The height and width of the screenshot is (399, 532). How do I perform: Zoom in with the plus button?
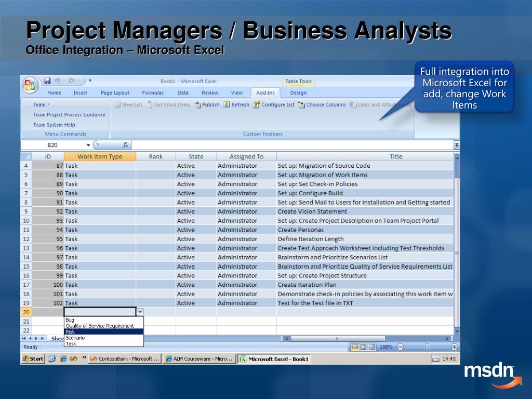point(454,347)
